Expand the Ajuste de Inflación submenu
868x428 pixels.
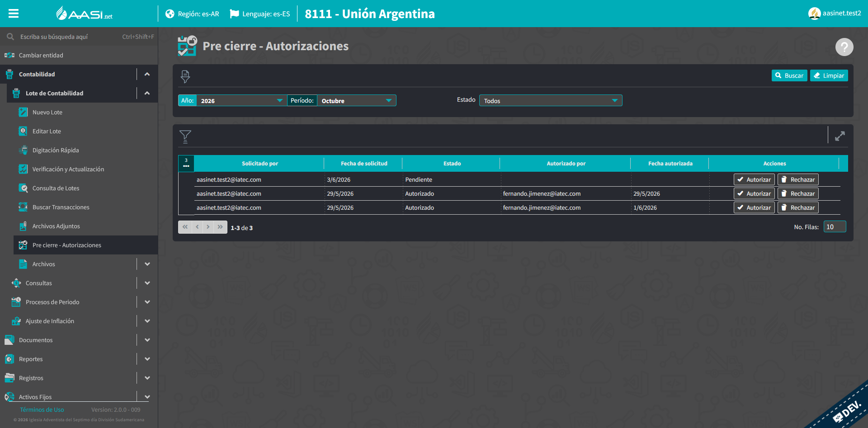(x=147, y=321)
